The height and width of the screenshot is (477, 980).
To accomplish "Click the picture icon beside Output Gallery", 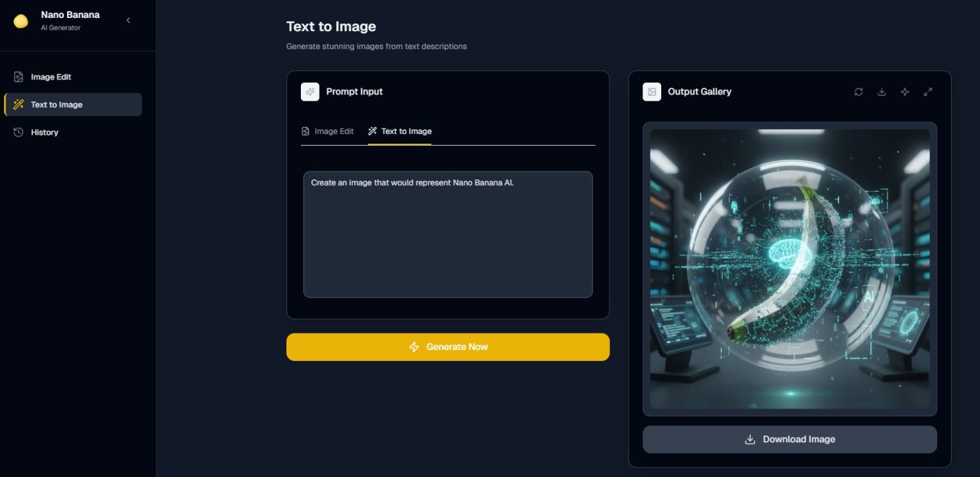I will point(651,92).
